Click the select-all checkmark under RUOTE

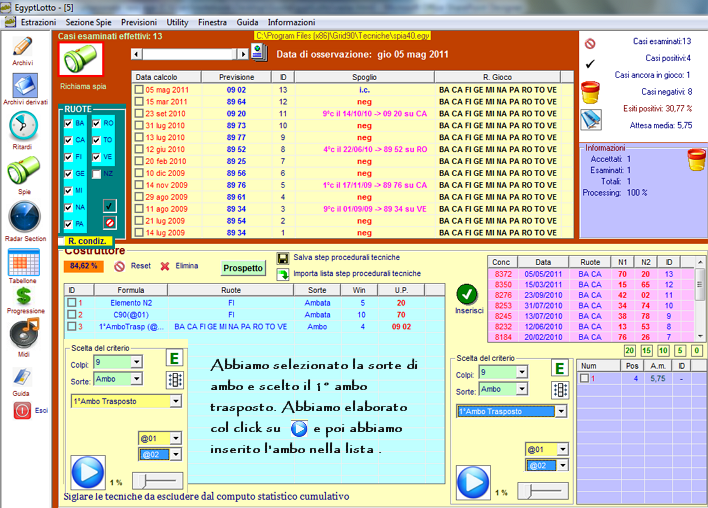coord(109,206)
